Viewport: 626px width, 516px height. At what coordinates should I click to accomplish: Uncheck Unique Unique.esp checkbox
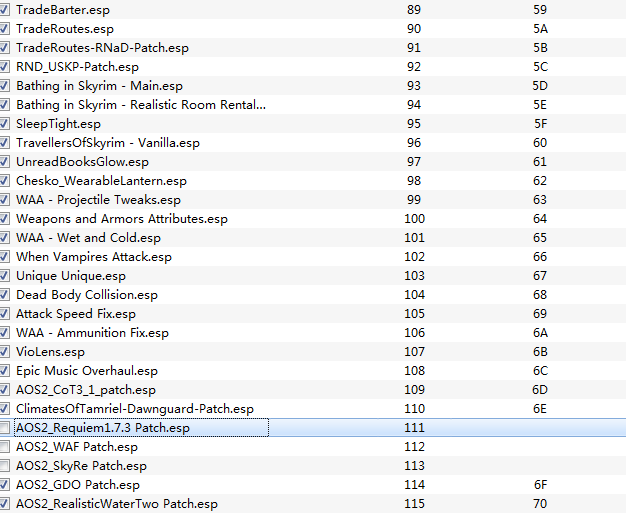coord(4,276)
